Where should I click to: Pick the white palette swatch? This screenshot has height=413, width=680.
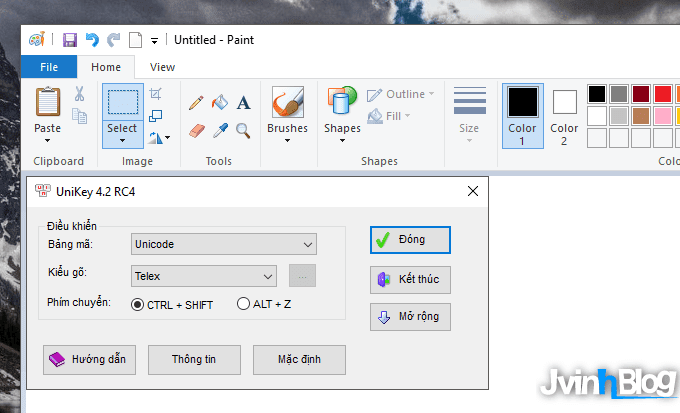coord(597,116)
